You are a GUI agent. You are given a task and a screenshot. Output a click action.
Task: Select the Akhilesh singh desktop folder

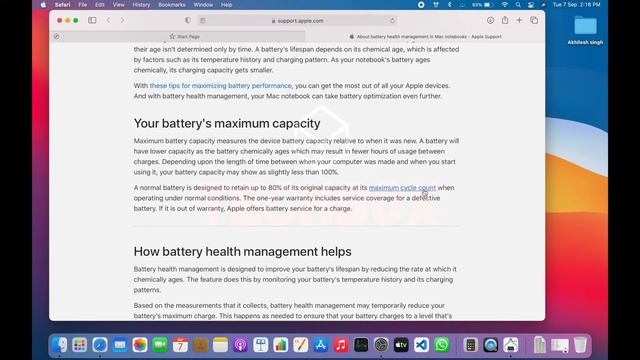click(585, 29)
